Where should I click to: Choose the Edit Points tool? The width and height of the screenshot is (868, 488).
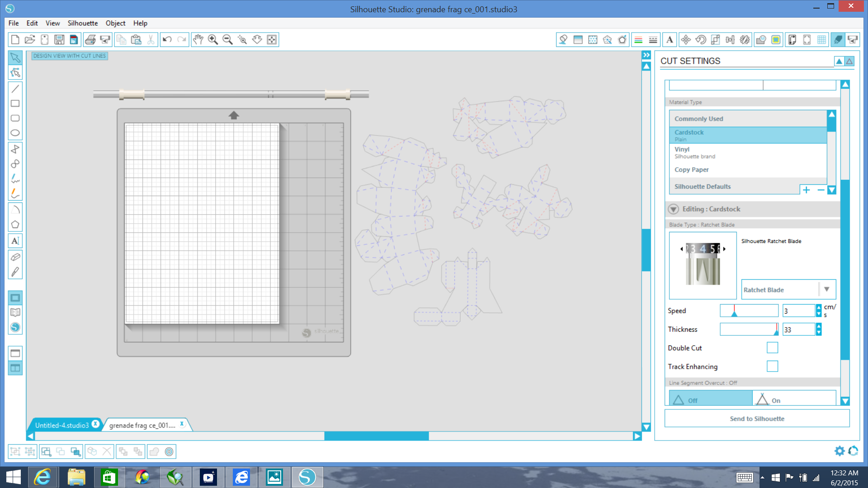coord(15,72)
